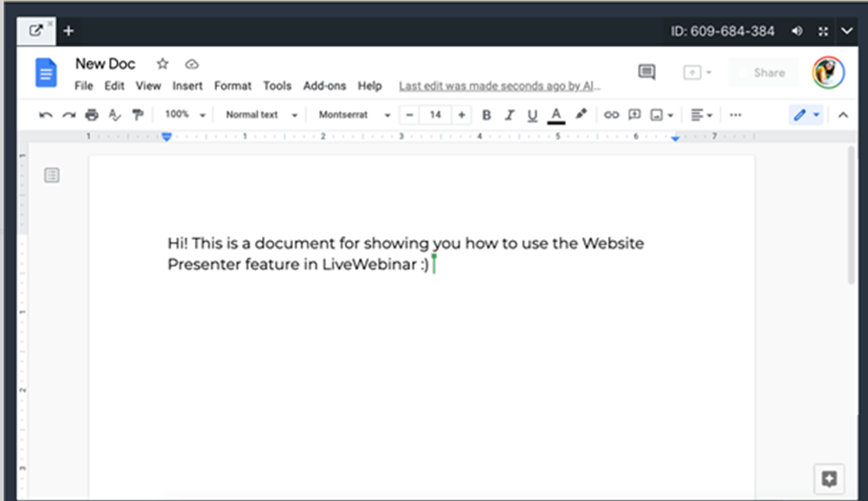This screenshot has height=501, width=868.
Task: Open the zoom 100% dropdown
Action: tap(184, 115)
